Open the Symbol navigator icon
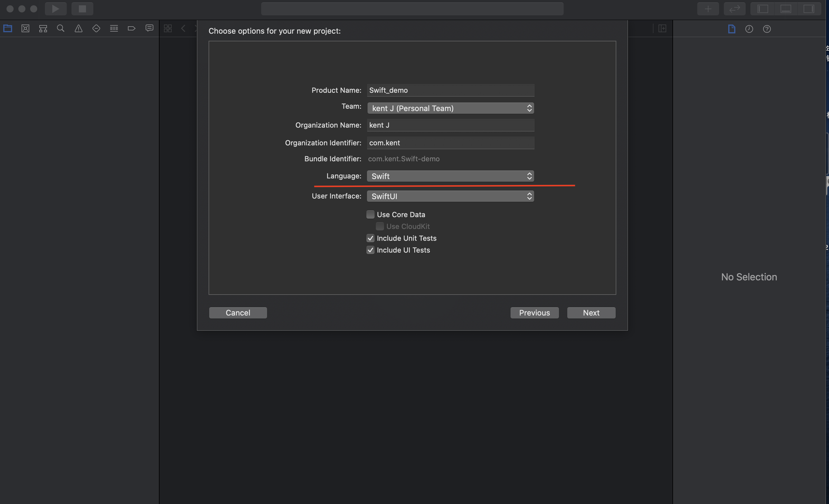 click(43, 29)
